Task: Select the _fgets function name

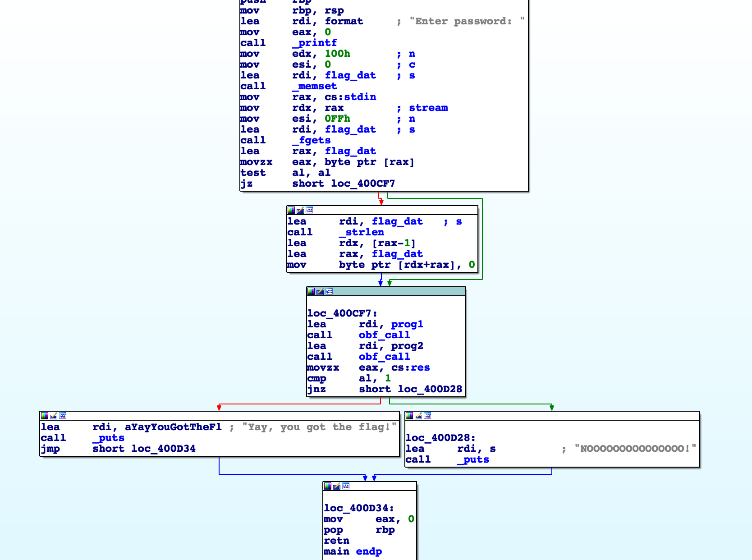Action: [x=311, y=140]
